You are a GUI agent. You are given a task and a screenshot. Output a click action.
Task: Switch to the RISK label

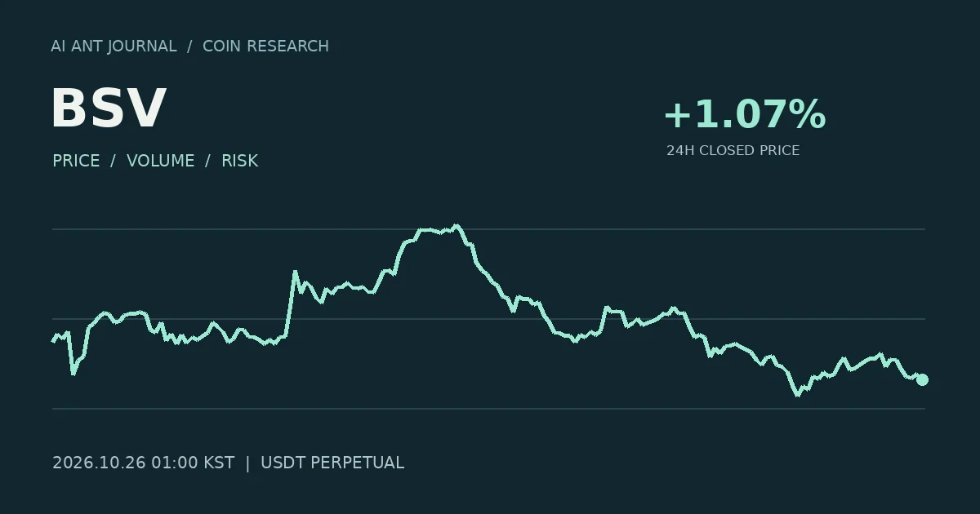tap(239, 161)
